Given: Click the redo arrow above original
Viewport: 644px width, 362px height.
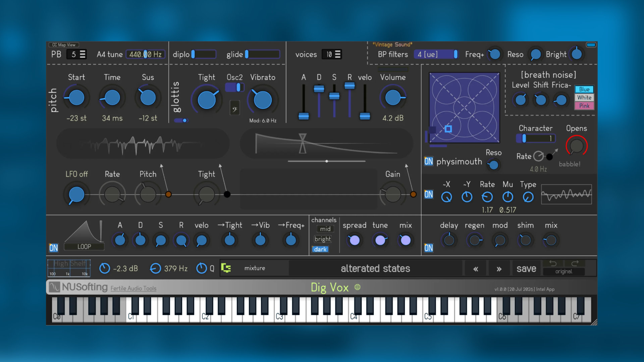Looking at the screenshot, I should click(575, 263).
